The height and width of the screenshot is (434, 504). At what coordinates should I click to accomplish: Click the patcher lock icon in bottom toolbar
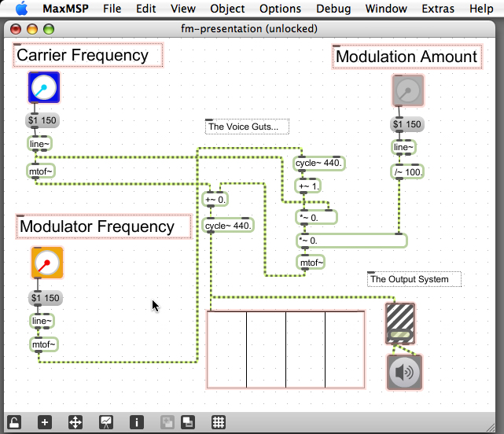15,422
